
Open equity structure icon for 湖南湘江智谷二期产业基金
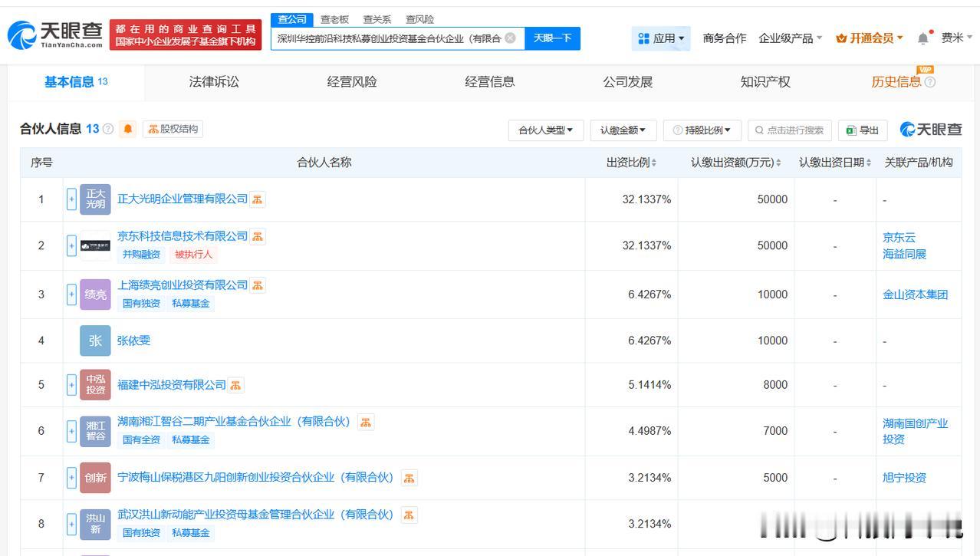click(x=366, y=422)
